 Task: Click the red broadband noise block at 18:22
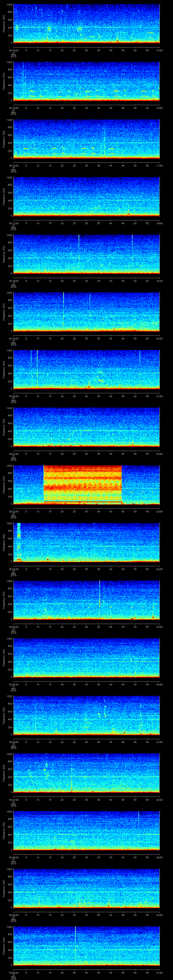click(82, 485)
